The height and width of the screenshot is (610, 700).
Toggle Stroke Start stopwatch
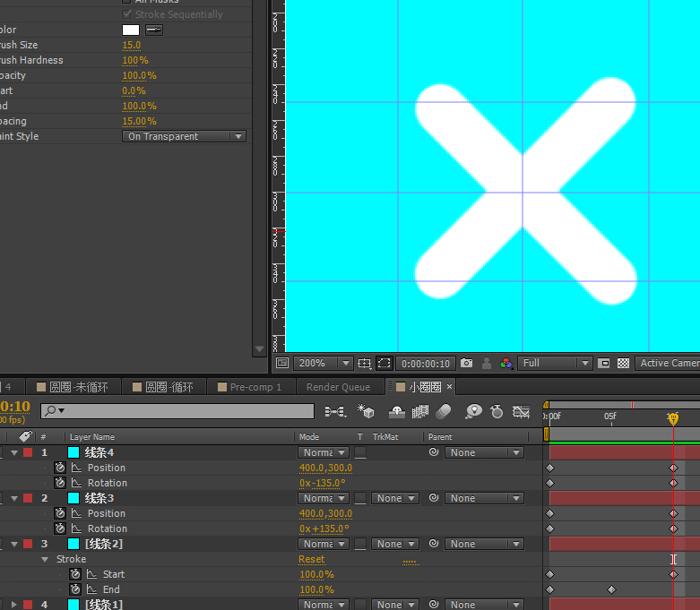click(75, 574)
